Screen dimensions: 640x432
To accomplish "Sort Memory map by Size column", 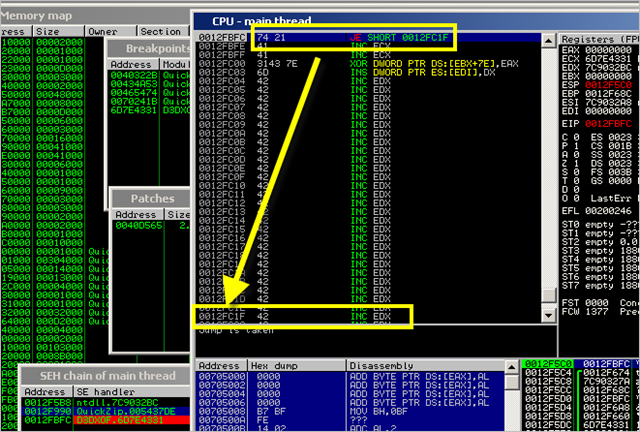I will tap(47, 31).
